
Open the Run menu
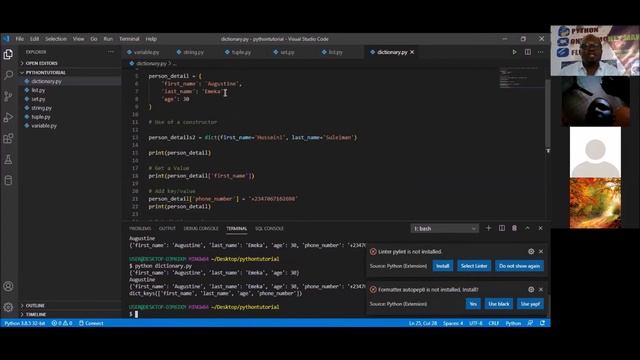pyautogui.click(x=108, y=39)
